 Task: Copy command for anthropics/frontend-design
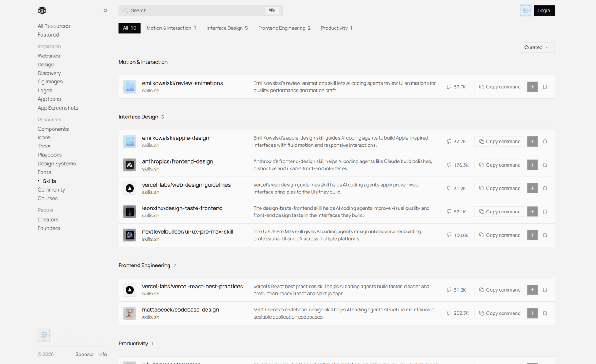coord(500,165)
